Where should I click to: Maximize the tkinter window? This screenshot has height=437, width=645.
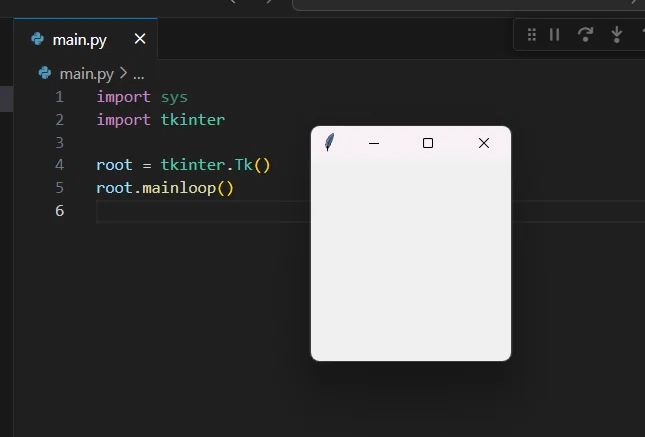tap(428, 143)
